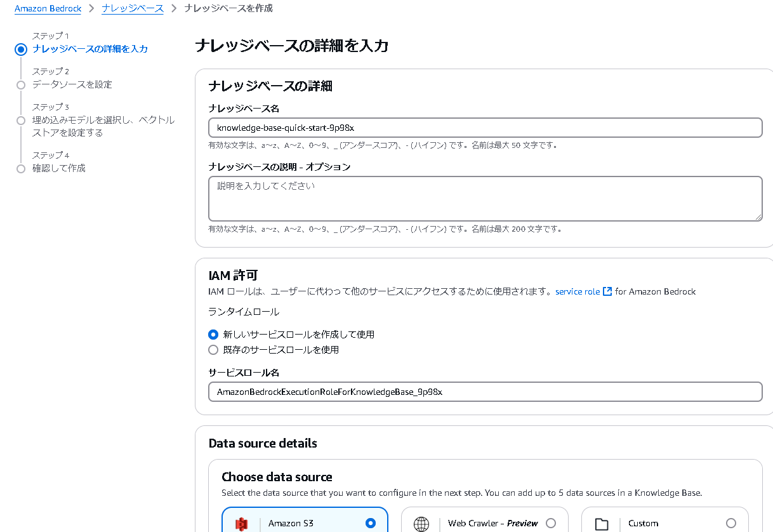Image resolution: width=773 pixels, height=532 pixels.
Task: Click the breadcrumb chevron after Amazon Bedrock
Action: 91,9
